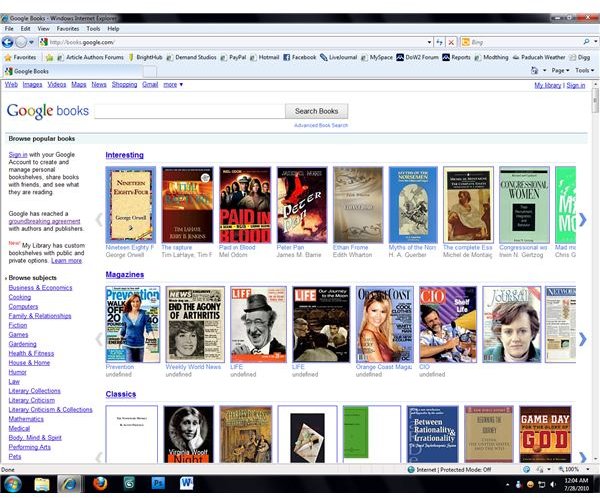Click the Interesting section heading
The image size is (600, 498).
pos(125,155)
